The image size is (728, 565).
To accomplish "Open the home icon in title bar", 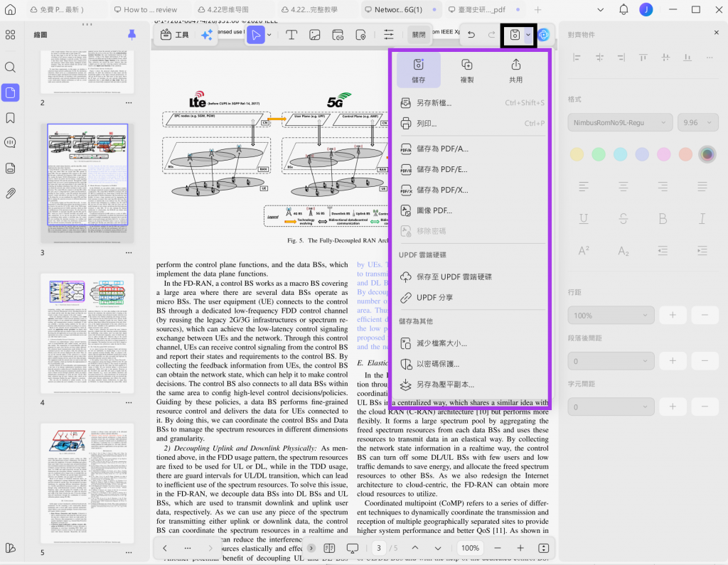I will tap(10, 9).
